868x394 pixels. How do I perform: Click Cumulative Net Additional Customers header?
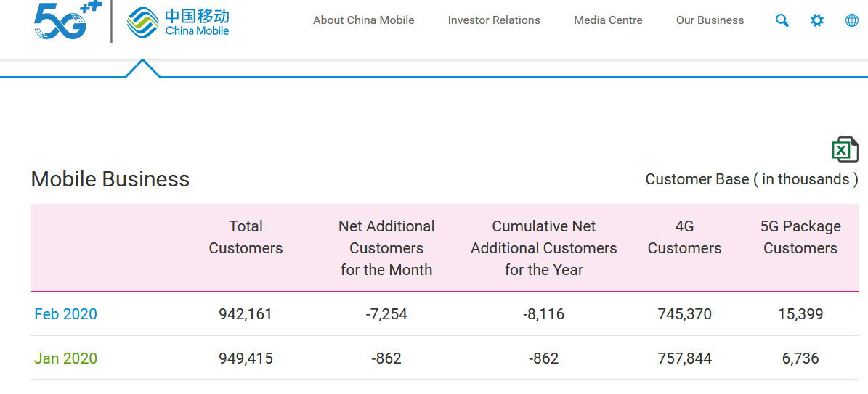click(544, 248)
